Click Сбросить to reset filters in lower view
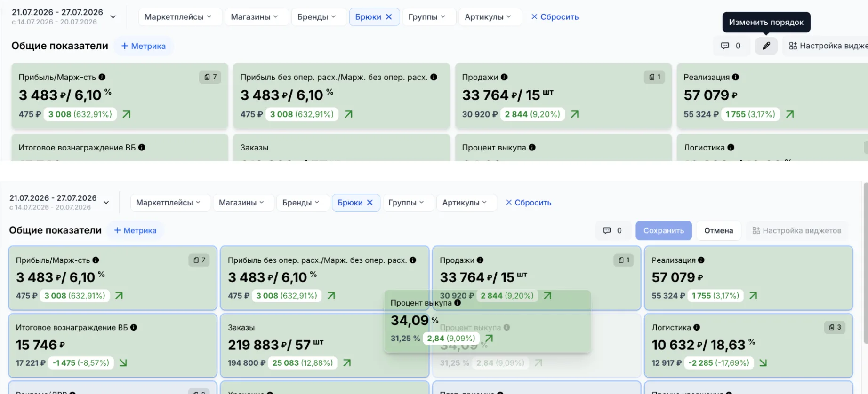 coord(529,203)
